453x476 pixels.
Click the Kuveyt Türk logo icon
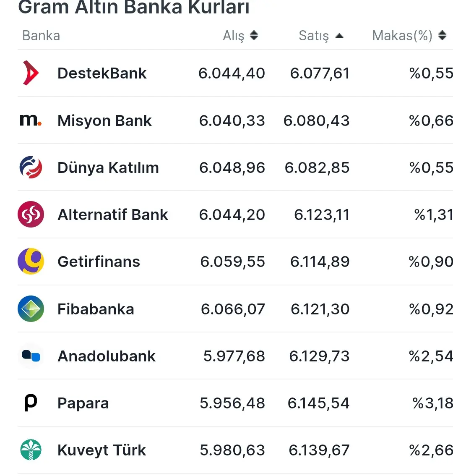point(31,450)
